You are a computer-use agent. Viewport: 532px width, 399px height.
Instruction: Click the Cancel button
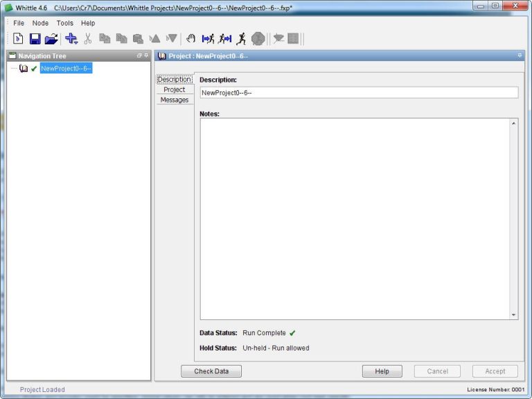tap(437, 371)
